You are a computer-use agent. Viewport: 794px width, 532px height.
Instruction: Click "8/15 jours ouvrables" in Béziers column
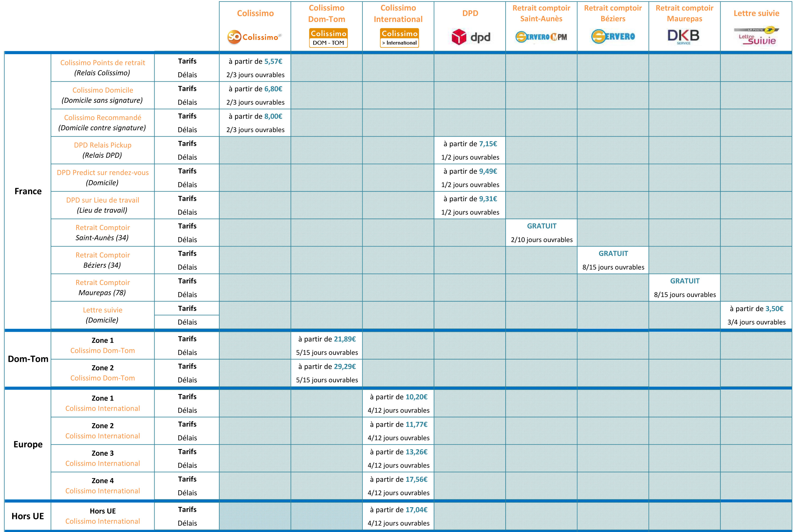pos(613,267)
